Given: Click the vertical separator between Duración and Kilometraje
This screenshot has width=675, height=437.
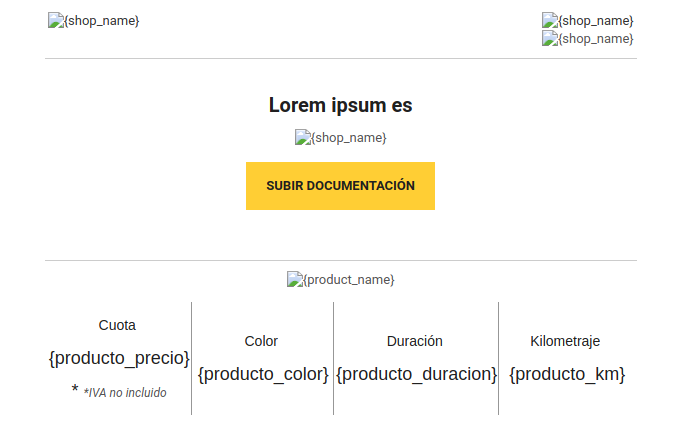Looking at the screenshot, I should point(499,358).
